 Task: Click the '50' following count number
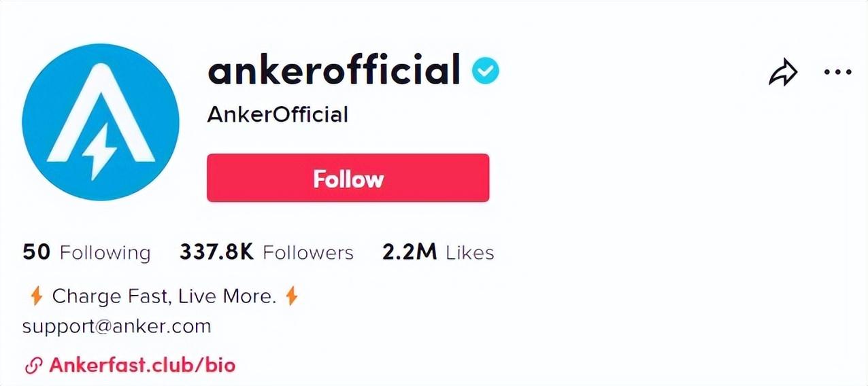37,252
